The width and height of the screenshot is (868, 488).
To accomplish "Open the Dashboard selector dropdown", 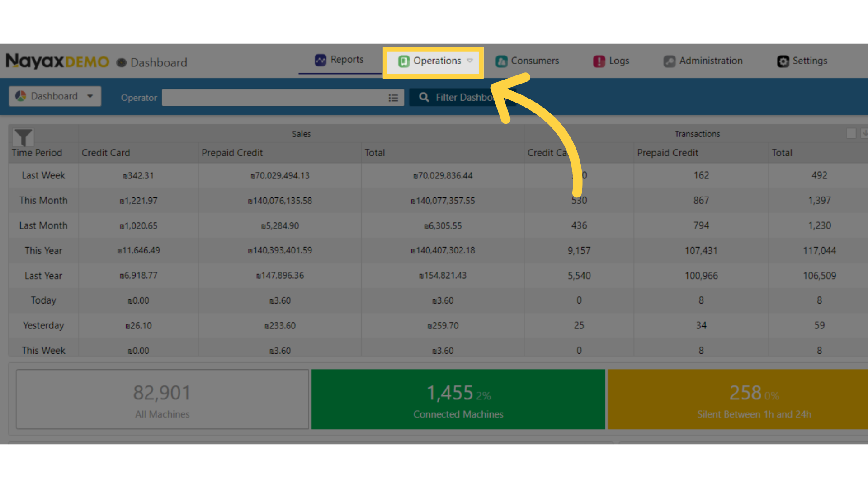I will click(x=55, y=96).
